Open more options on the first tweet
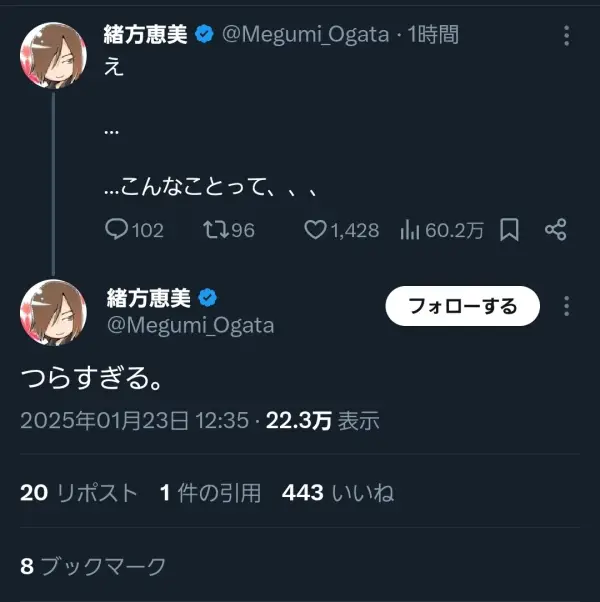The height and width of the screenshot is (602, 600). point(567,36)
